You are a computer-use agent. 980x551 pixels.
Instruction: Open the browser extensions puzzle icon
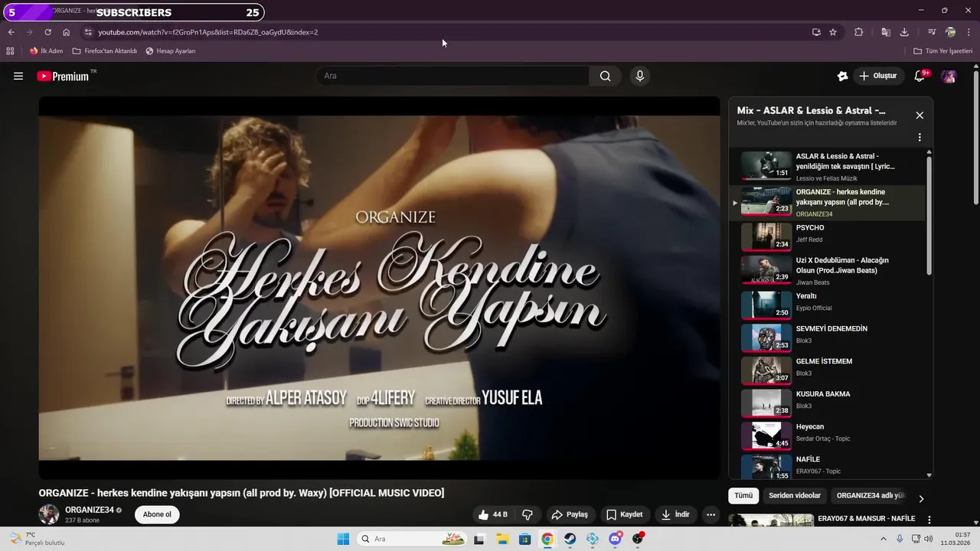coord(858,32)
